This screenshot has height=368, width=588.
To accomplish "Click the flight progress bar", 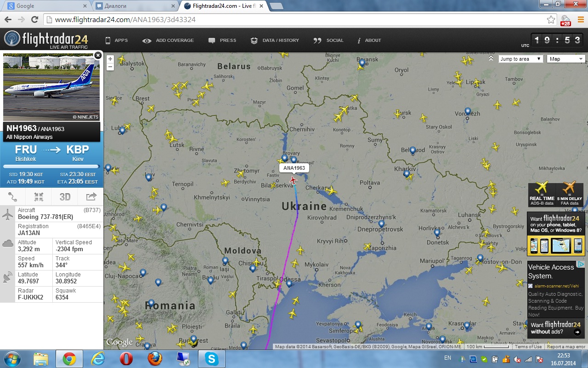I will pyautogui.click(x=51, y=167).
